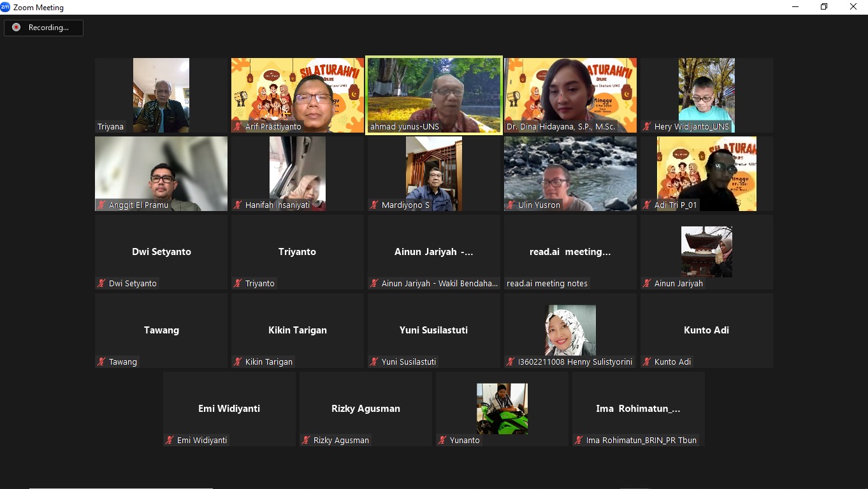Click the Ima Rohimatun_BRIN_PR Tbun name label
868x489 pixels.
tap(640, 441)
